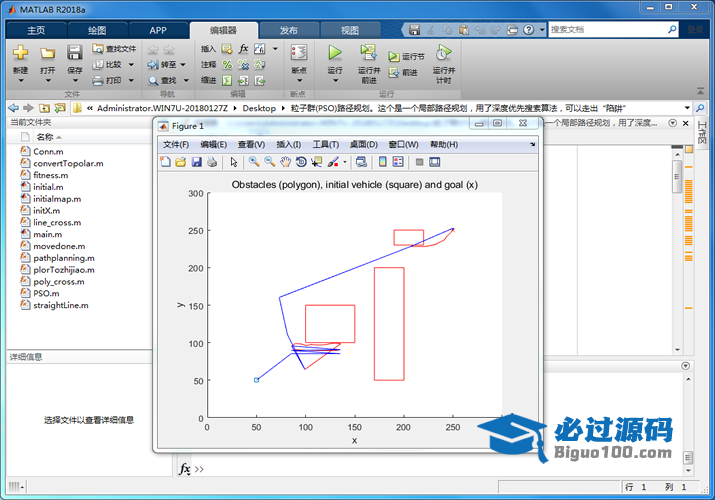
Task: Click the 查找文件 (Find Files) button
Action: [x=113, y=47]
